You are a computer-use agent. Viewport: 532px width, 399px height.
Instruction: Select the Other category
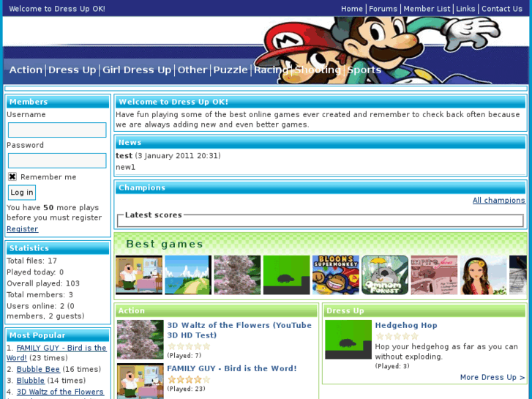pos(192,70)
